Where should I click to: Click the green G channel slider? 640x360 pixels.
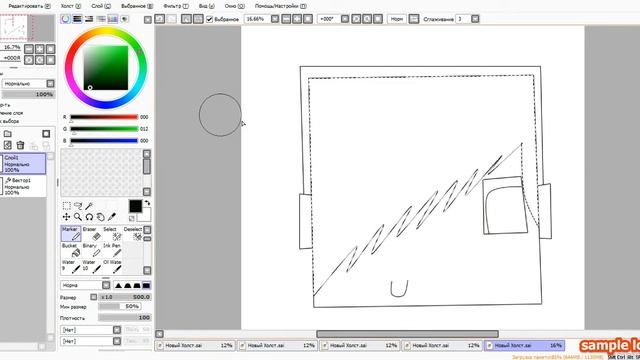pyautogui.click(x=104, y=129)
